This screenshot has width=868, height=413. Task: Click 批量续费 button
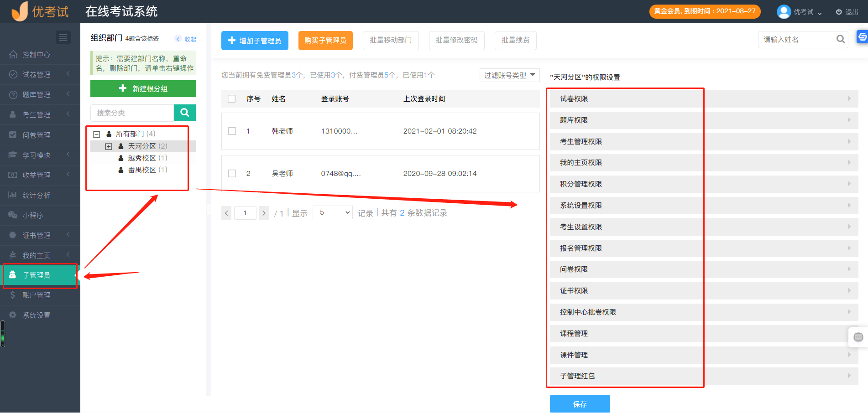coord(515,40)
